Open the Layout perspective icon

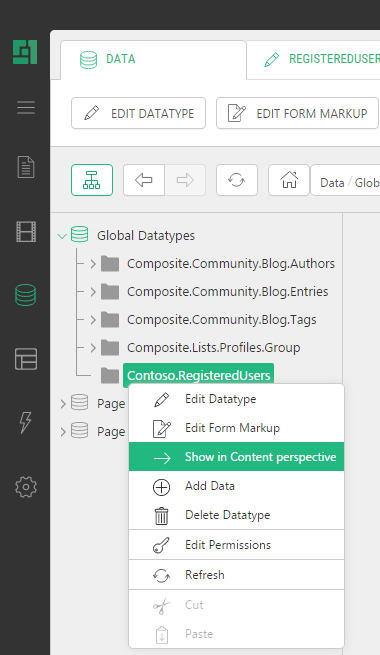tap(26, 359)
